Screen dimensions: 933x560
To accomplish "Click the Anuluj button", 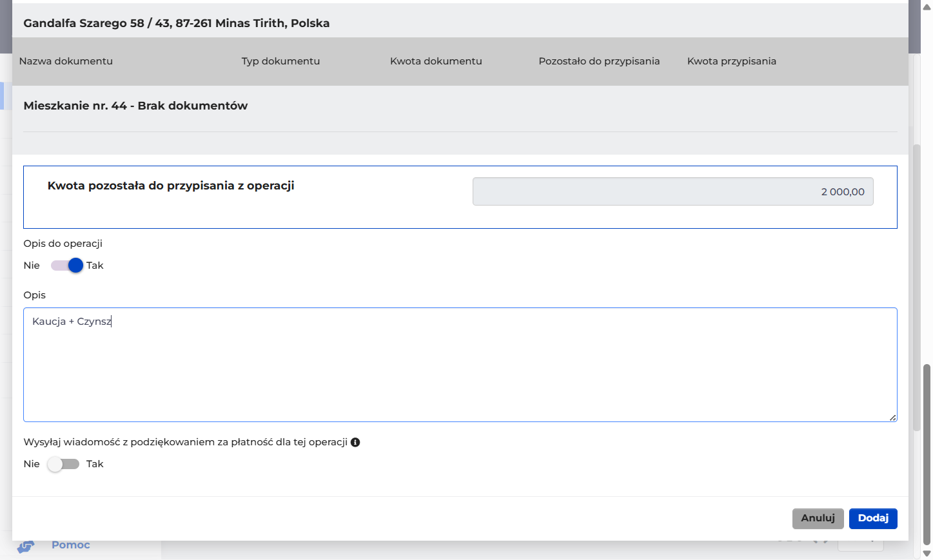I will point(818,518).
